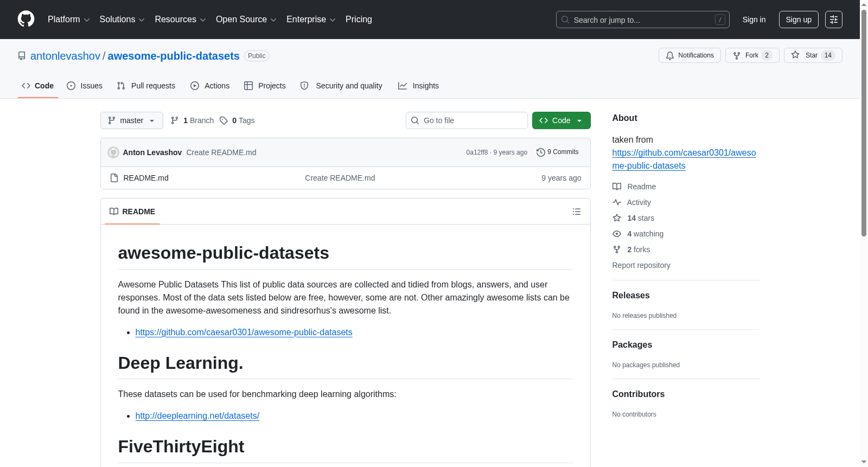Open the GitHub homepage logo
The width and height of the screenshot is (868, 467).
click(26, 19)
